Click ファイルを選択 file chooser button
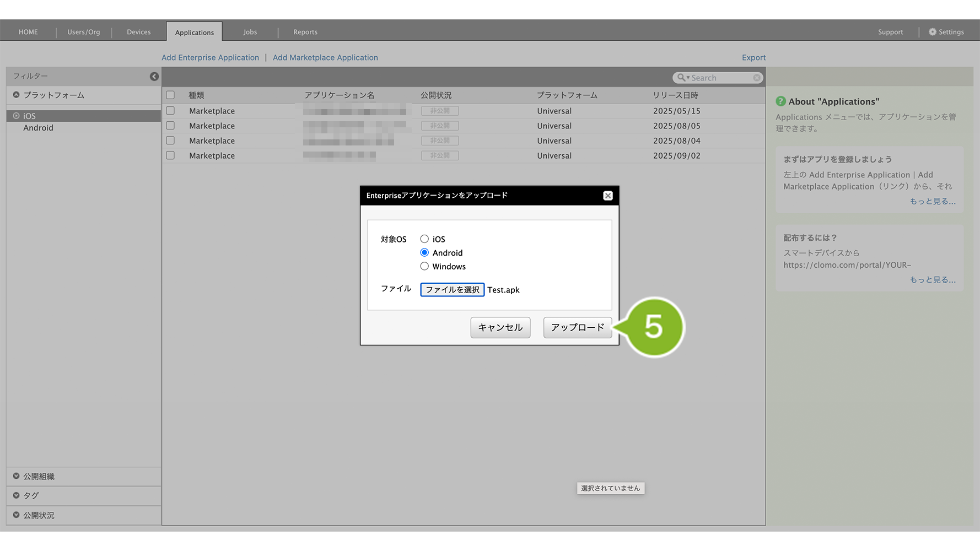Screen dimensions: 980x551 (452, 290)
